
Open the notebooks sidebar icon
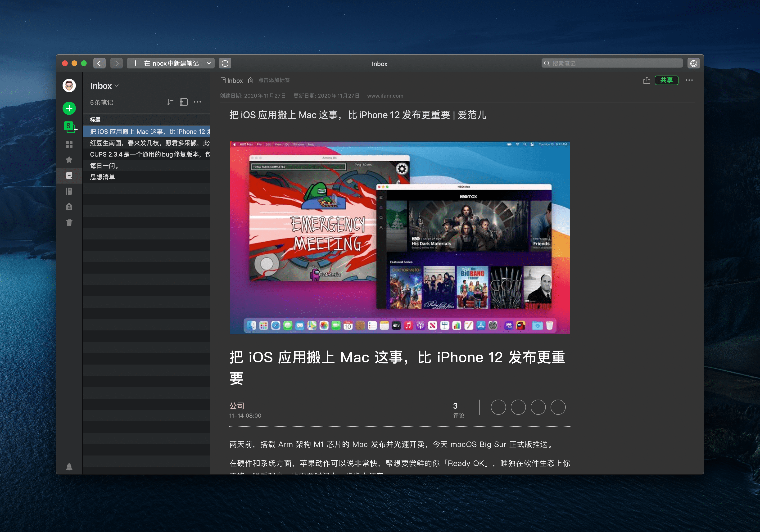click(x=69, y=191)
